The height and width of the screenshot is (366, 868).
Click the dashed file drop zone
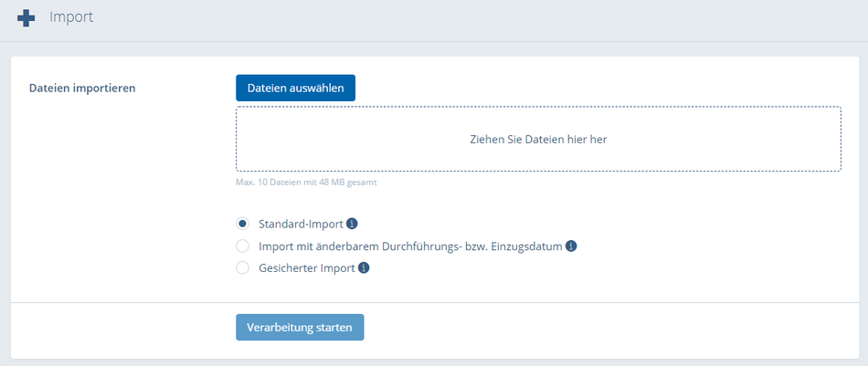539,140
